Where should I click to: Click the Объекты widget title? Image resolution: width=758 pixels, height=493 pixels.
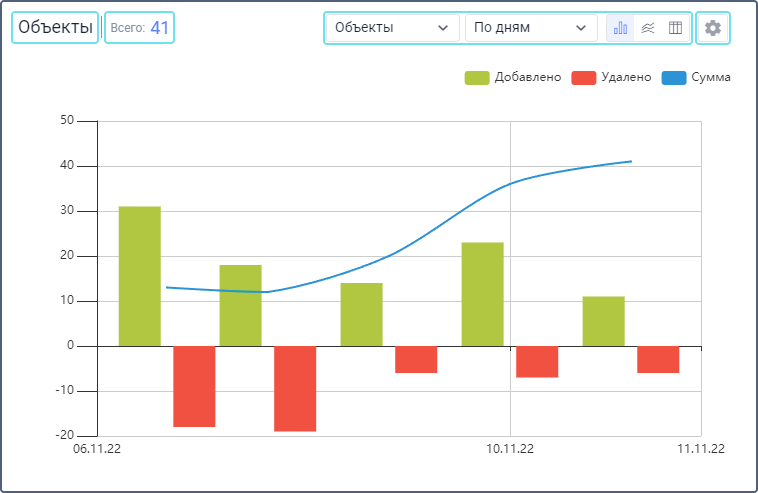[x=56, y=28]
